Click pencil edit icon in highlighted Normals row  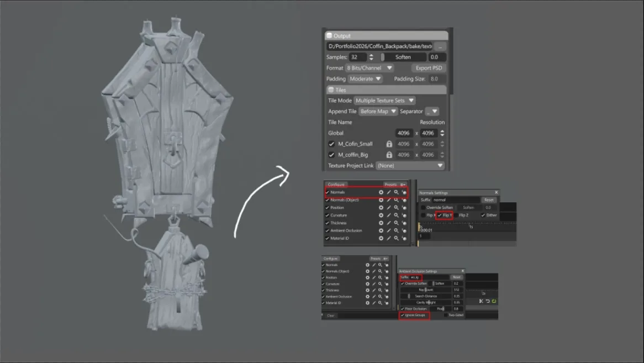tap(388, 192)
